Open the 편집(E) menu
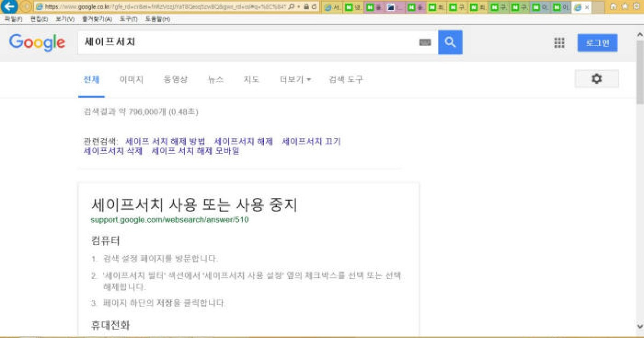The height and width of the screenshot is (338, 644). 39,19
